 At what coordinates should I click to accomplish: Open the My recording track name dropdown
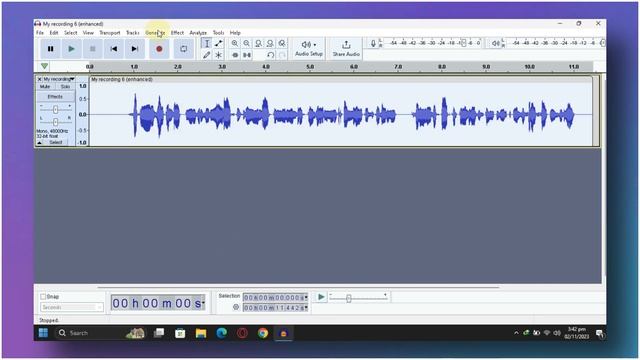[x=59, y=79]
